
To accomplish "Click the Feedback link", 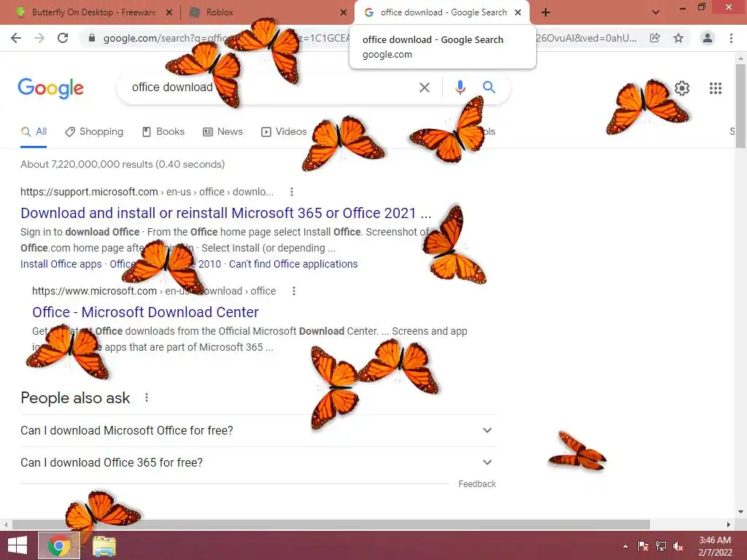I will pyautogui.click(x=477, y=484).
